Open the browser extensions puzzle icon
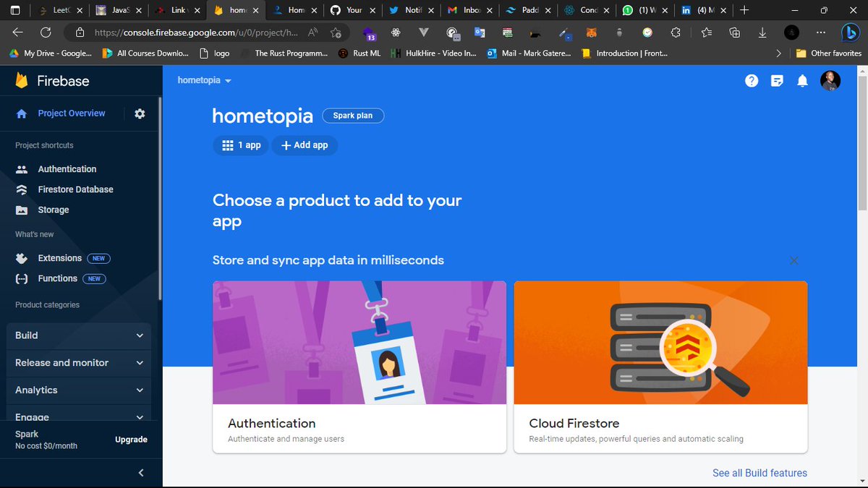 click(x=676, y=33)
